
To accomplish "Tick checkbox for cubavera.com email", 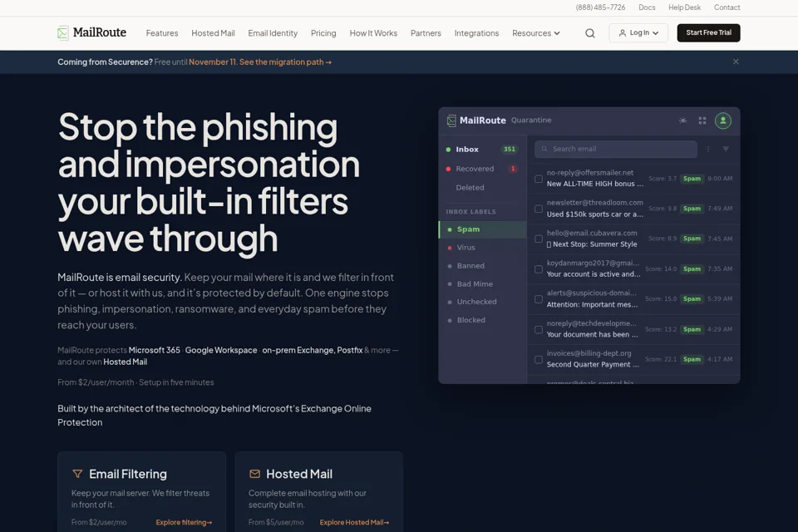I will click(539, 239).
